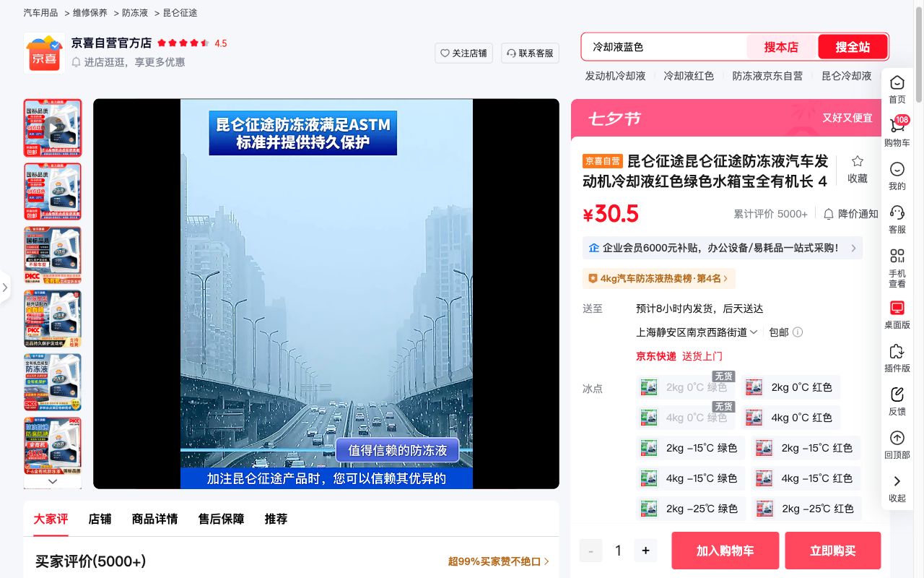The height and width of the screenshot is (578, 924).
Task: Click 发动机冷却液 search suggestion
Action: [615, 76]
